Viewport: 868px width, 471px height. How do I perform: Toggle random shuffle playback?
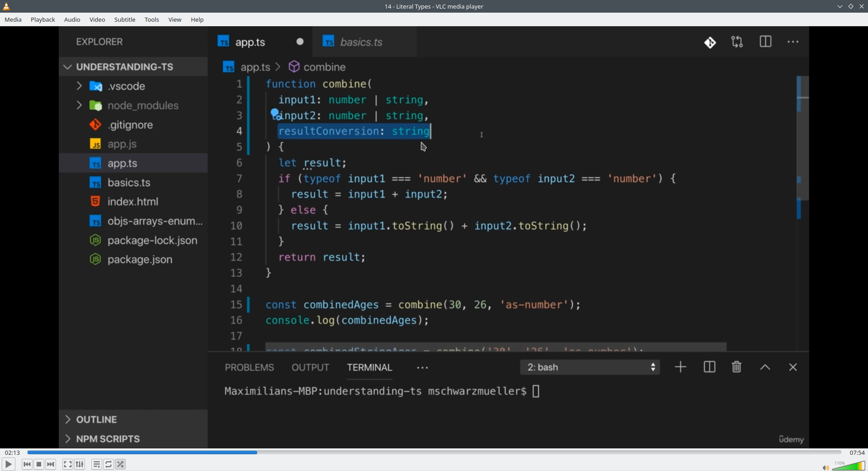coord(121,464)
